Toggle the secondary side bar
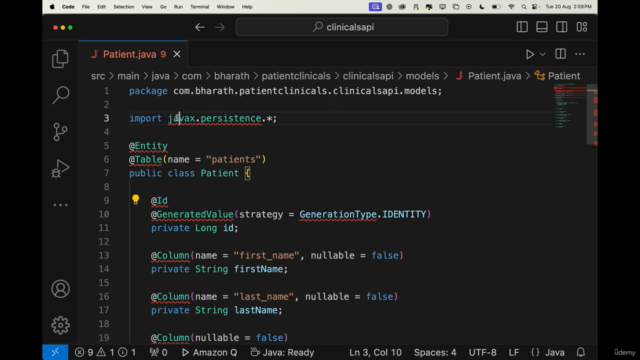This screenshot has height=360, width=640. (x=562, y=27)
